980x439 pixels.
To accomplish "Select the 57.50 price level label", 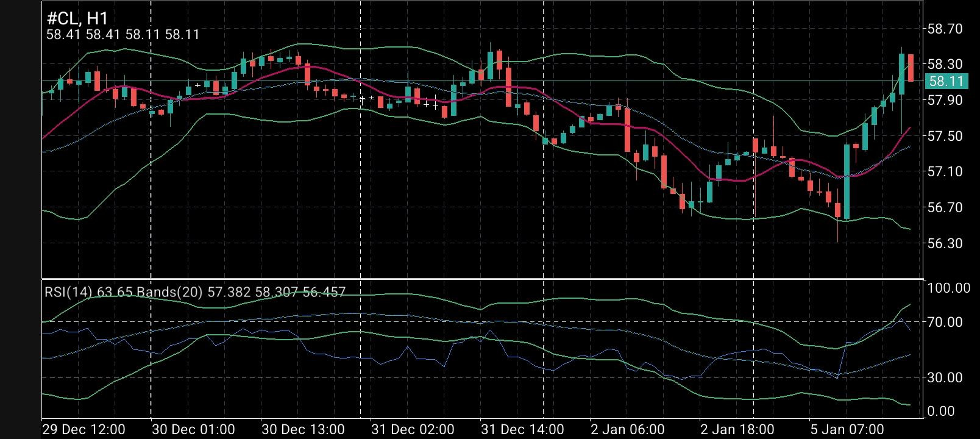I will 945,136.
